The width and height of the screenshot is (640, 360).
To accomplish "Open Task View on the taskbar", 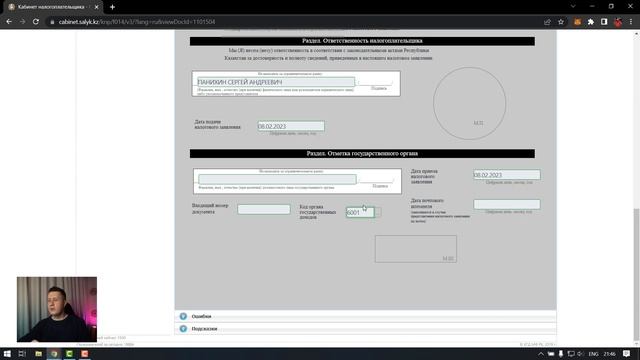I will pos(22,353).
